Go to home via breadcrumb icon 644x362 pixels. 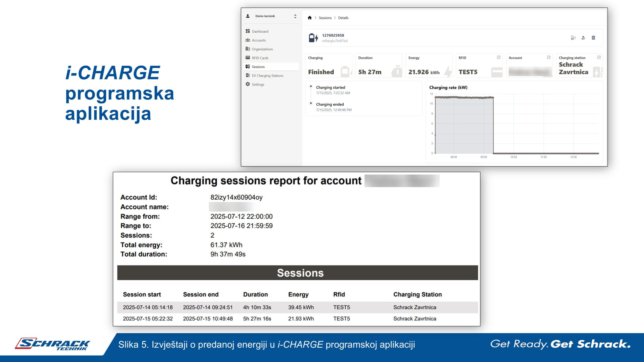(x=310, y=18)
